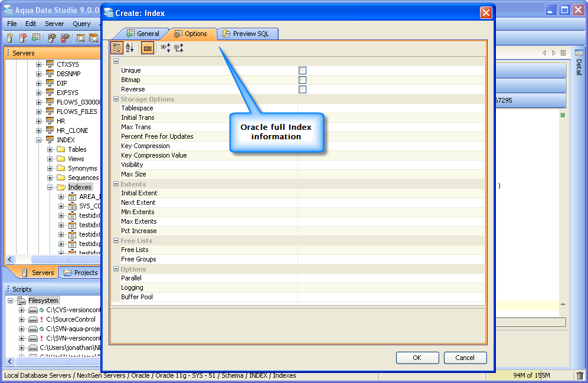
Task: Collapse the INDEX schema node
Action: [38, 140]
